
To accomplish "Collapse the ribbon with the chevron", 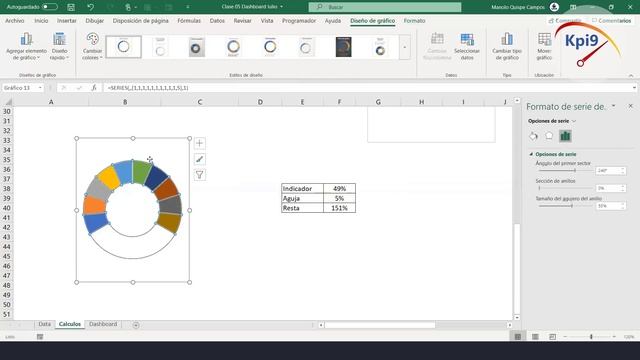I will point(631,76).
